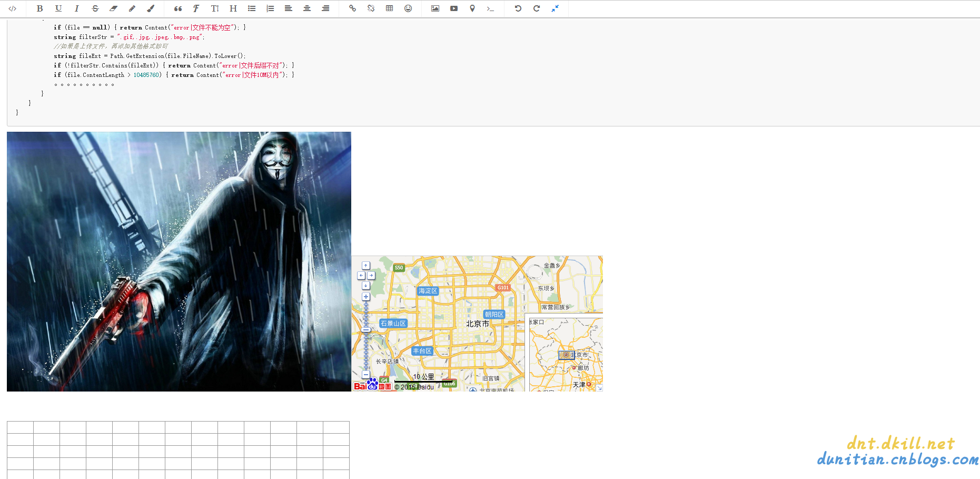The height and width of the screenshot is (479, 980).
Task: Align text to the right
Action: click(x=325, y=8)
